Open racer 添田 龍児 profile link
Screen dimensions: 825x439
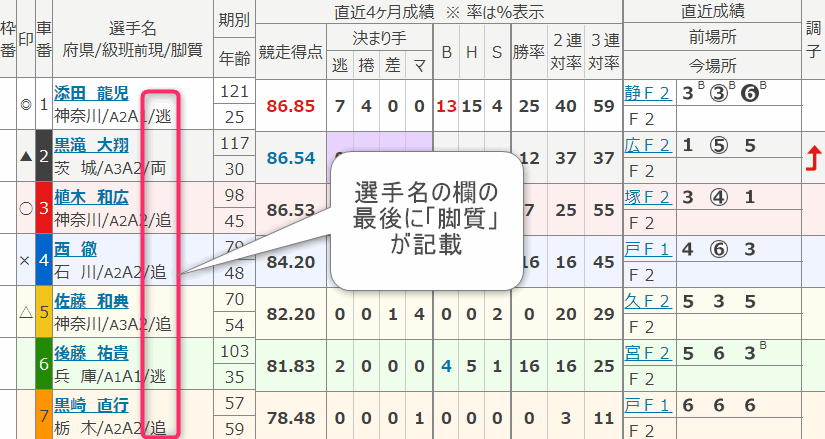(x=91, y=93)
